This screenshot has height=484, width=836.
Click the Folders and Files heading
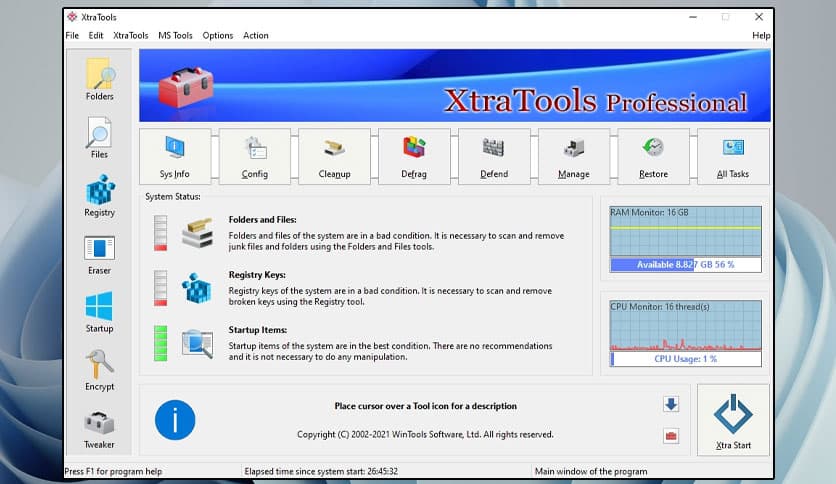pyautogui.click(x=262, y=220)
